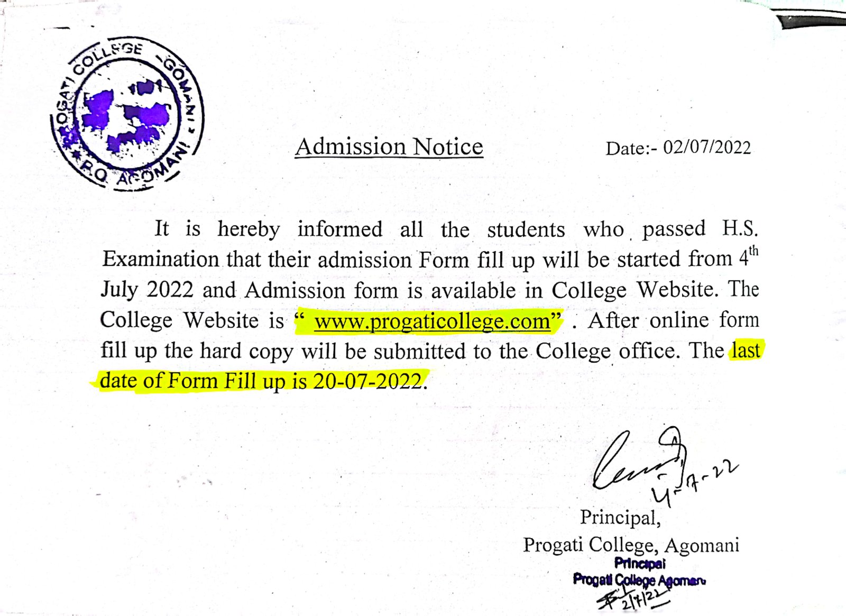Click the words "July 2022" in the paragraph
846x616 pixels.
(x=147, y=290)
